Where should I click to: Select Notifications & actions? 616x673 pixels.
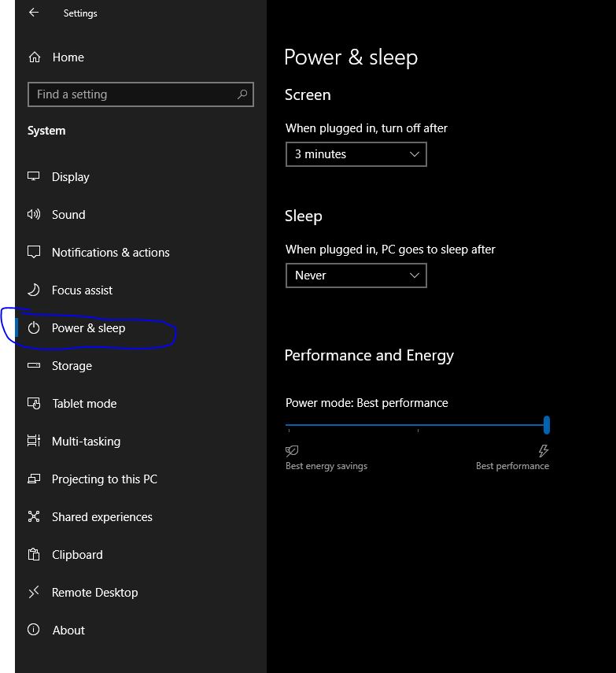111,253
